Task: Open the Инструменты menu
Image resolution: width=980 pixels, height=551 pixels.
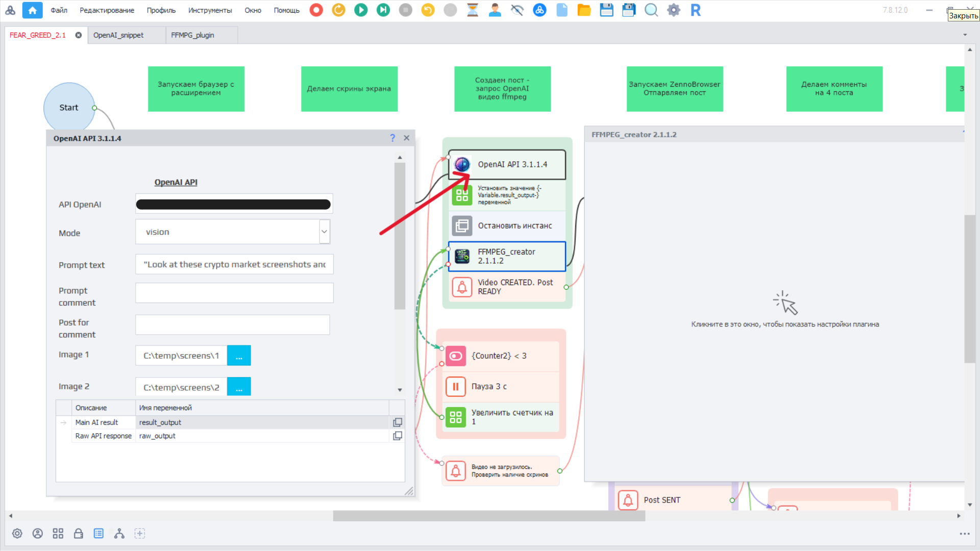Action: (x=210, y=10)
